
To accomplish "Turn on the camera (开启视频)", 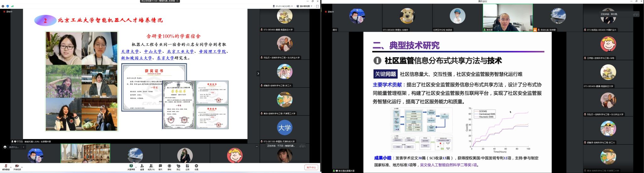I will [x=17, y=166].
